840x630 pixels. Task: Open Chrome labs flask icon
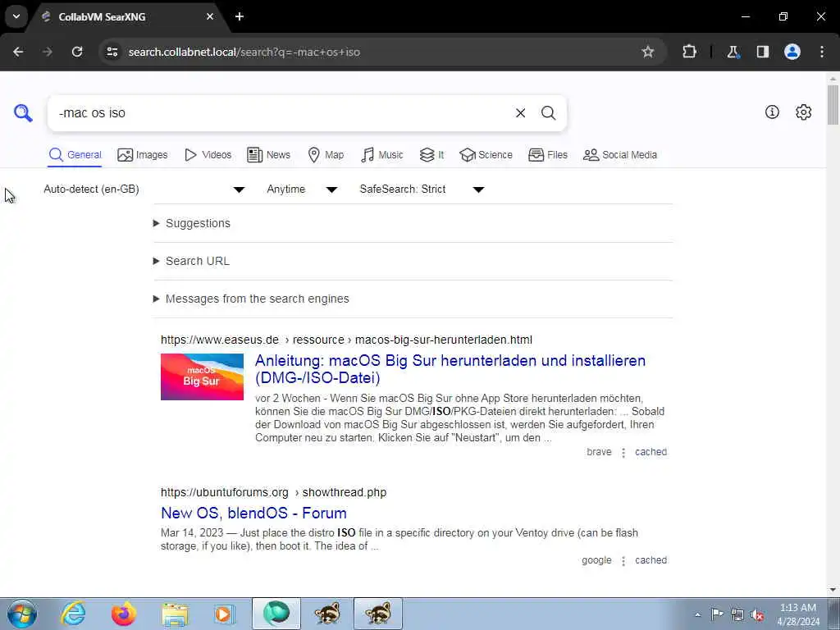(x=733, y=52)
